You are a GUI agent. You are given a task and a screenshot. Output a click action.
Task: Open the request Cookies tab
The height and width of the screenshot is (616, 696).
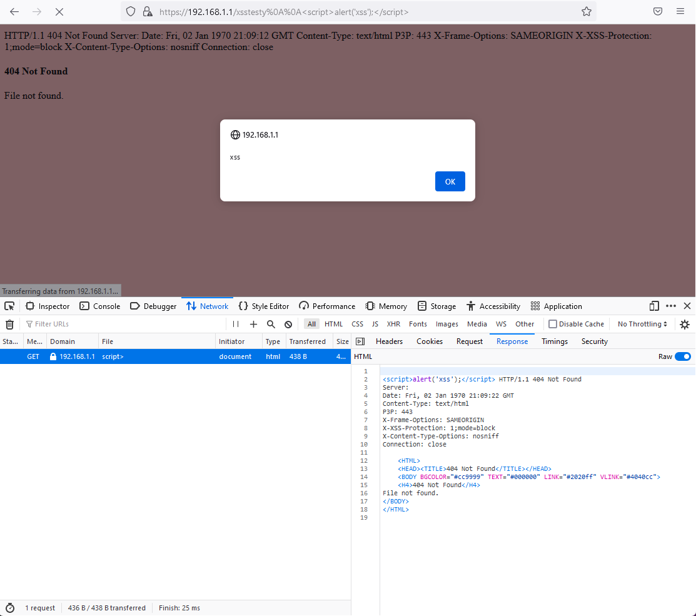tap(429, 341)
